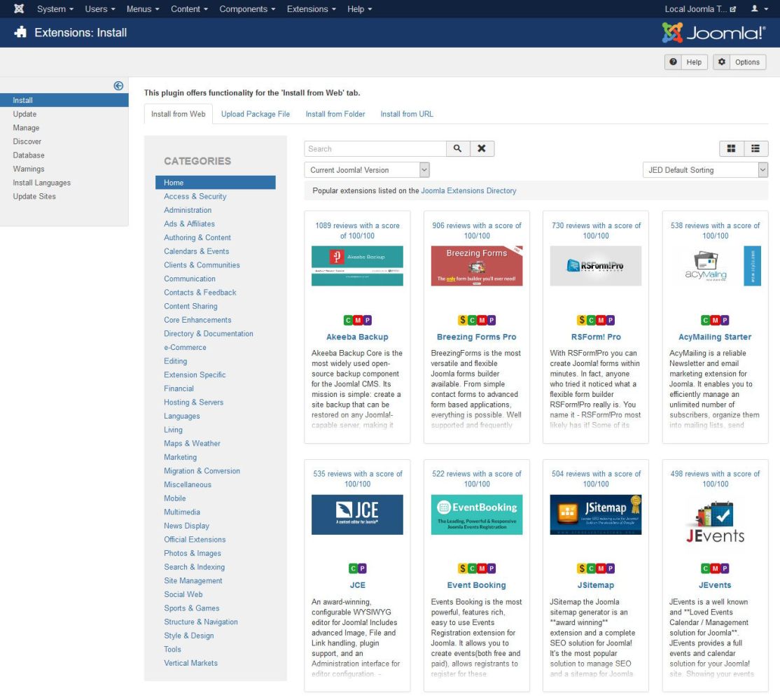Open the Akeeba Backup title link

(x=357, y=337)
